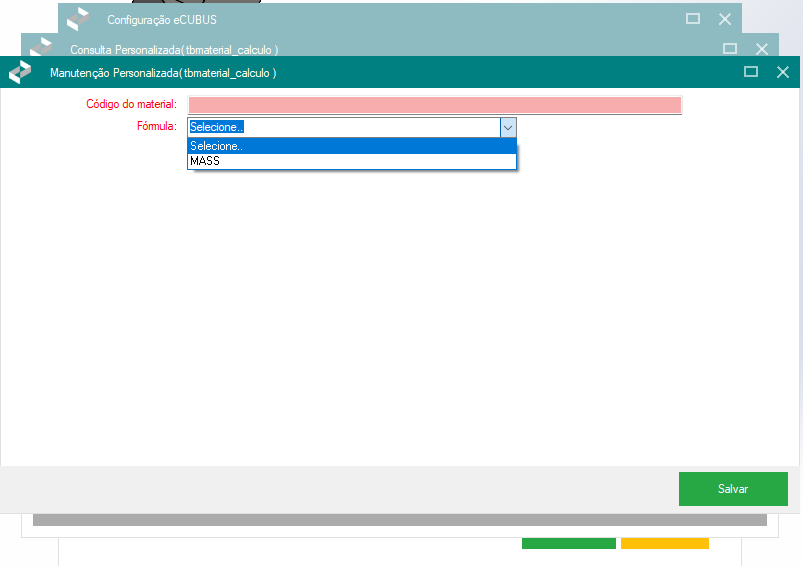803x566 pixels.
Task: Click the logo icon beside Configuração eCUBUS title
Action: (78, 19)
